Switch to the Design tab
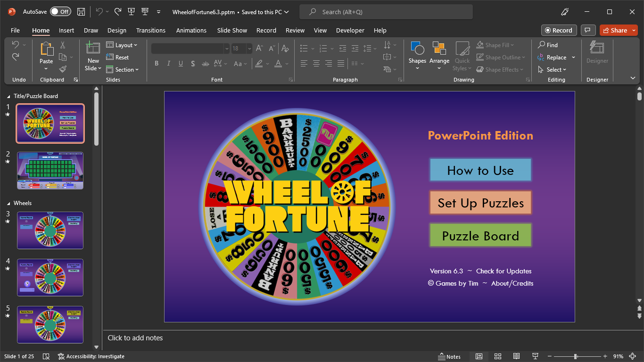Image resolution: width=644 pixels, height=362 pixels. click(117, 30)
